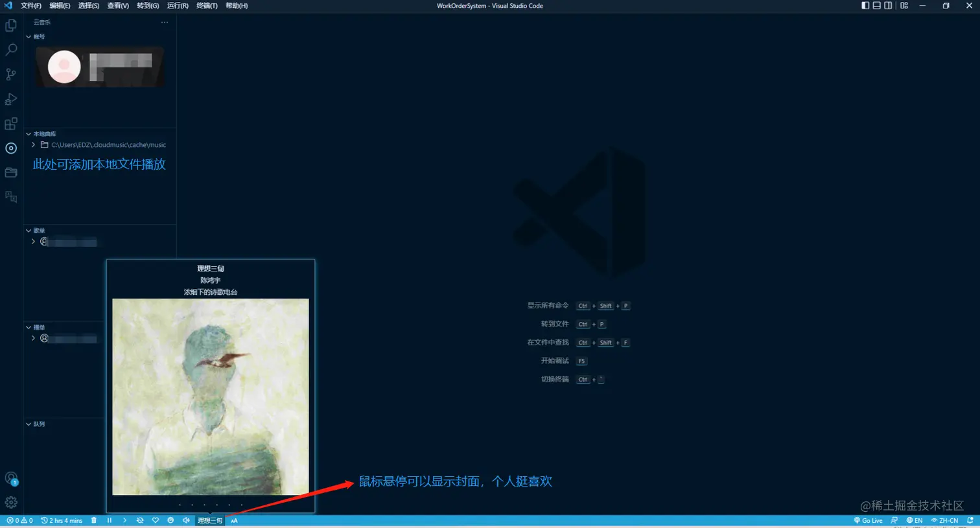Click the circular disc icon in status bar
Screen dimensions: 980x528
pos(170,520)
